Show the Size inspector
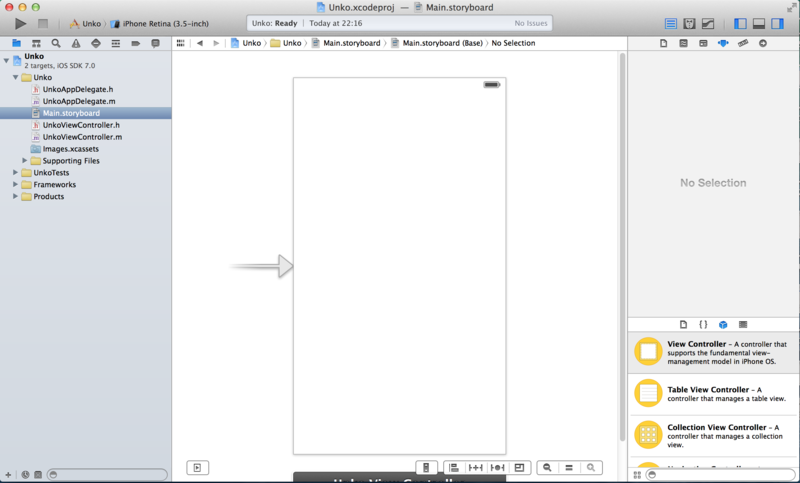 tap(743, 43)
